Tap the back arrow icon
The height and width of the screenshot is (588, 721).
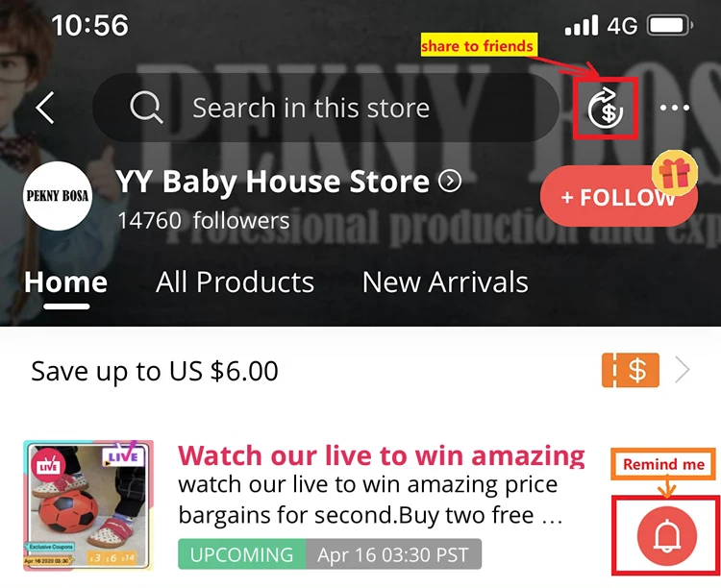pyautogui.click(x=45, y=108)
